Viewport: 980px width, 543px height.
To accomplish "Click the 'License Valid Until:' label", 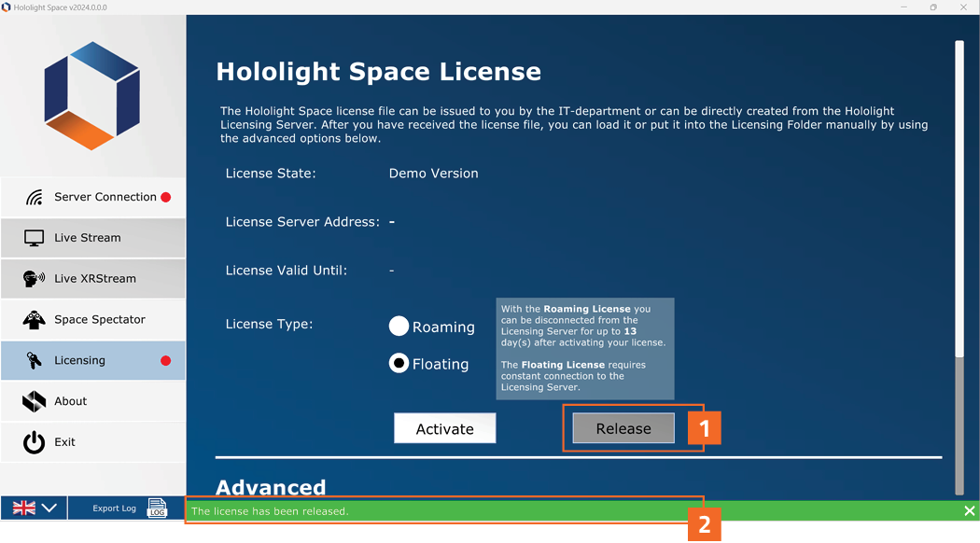I will 287,271.
